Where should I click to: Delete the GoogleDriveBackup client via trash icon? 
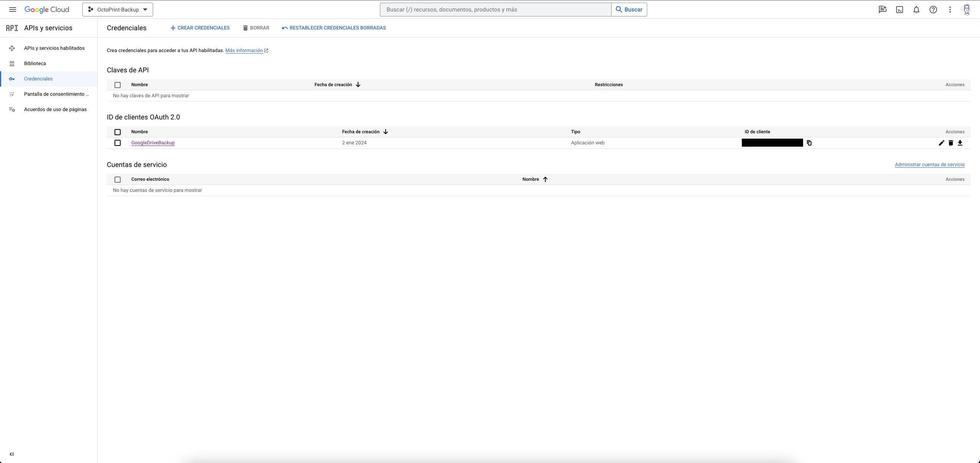tap(951, 143)
